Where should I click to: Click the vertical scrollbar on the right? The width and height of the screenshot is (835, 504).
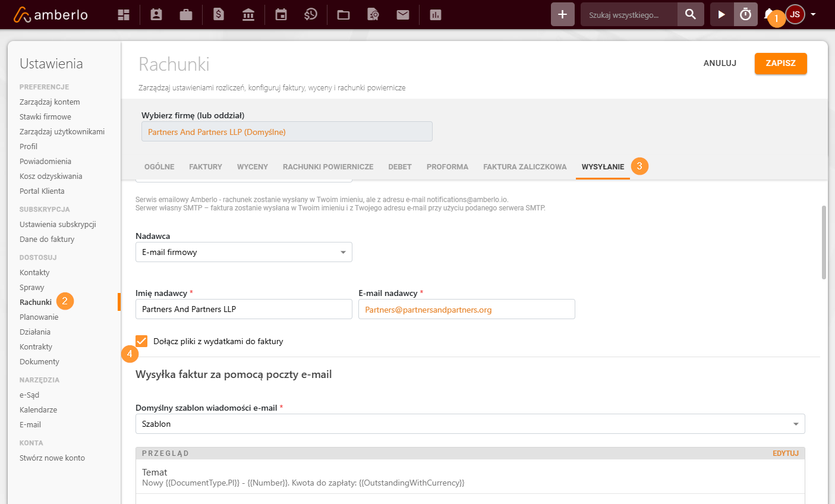pyautogui.click(x=824, y=242)
